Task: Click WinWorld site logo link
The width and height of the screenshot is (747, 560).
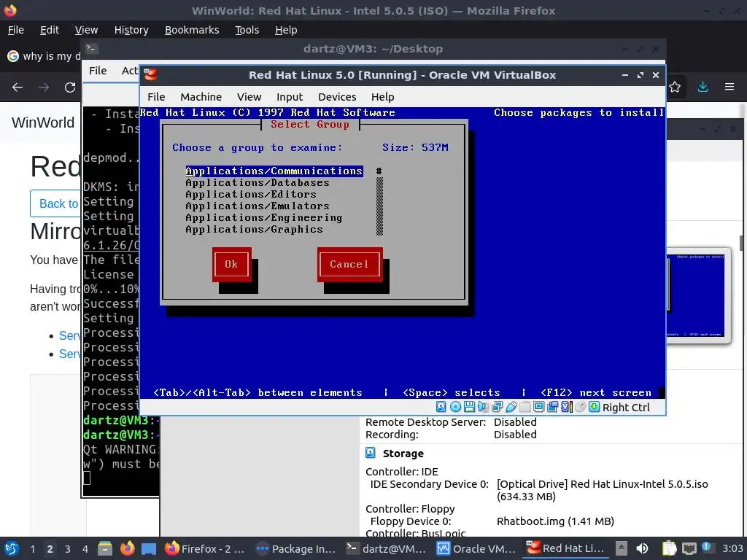Action: [43, 122]
